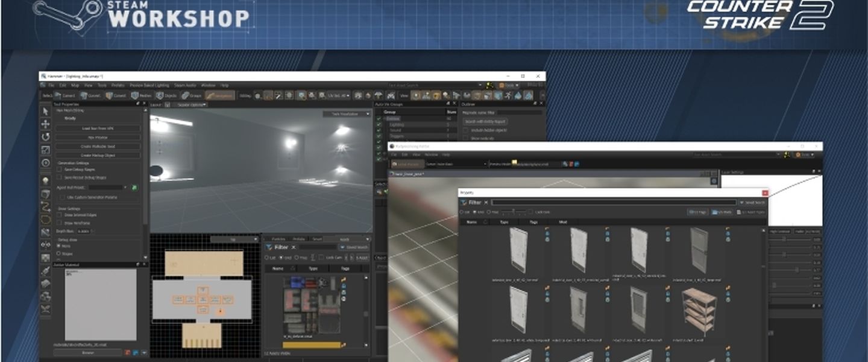868x362 pixels.
Task: Open the shader selection combo box in Material Editor
Action: pyautogui.click(x=456, y=164)
